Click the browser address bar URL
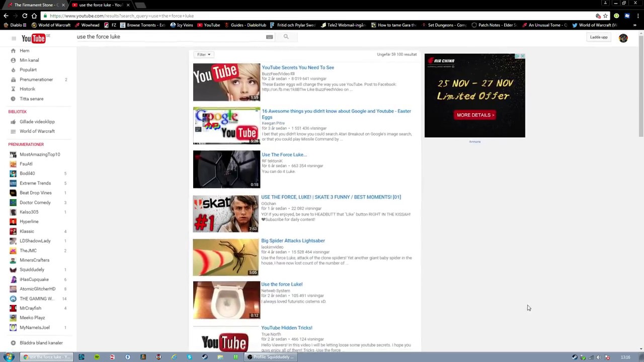This screenshot has height=362, width=644. tap(122, 16)
